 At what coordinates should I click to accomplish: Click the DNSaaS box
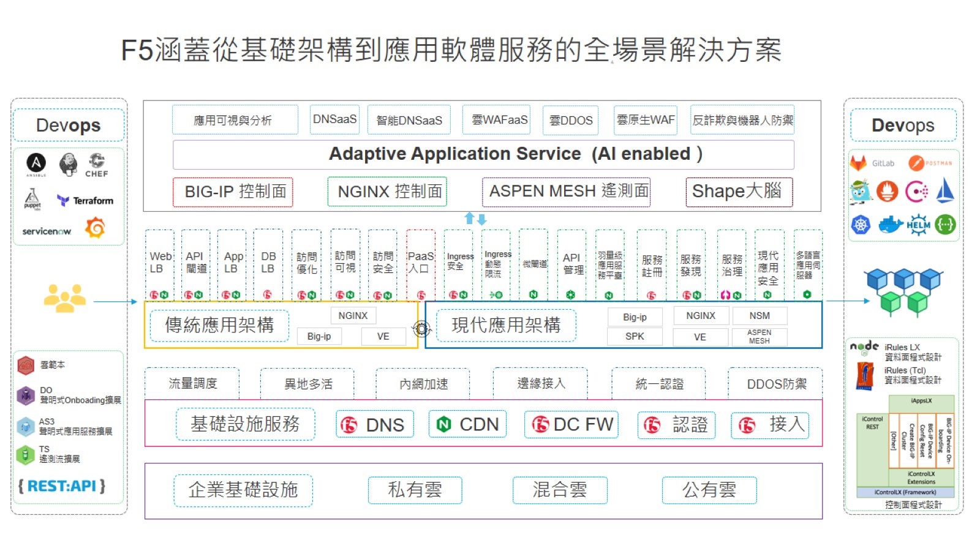334,119
